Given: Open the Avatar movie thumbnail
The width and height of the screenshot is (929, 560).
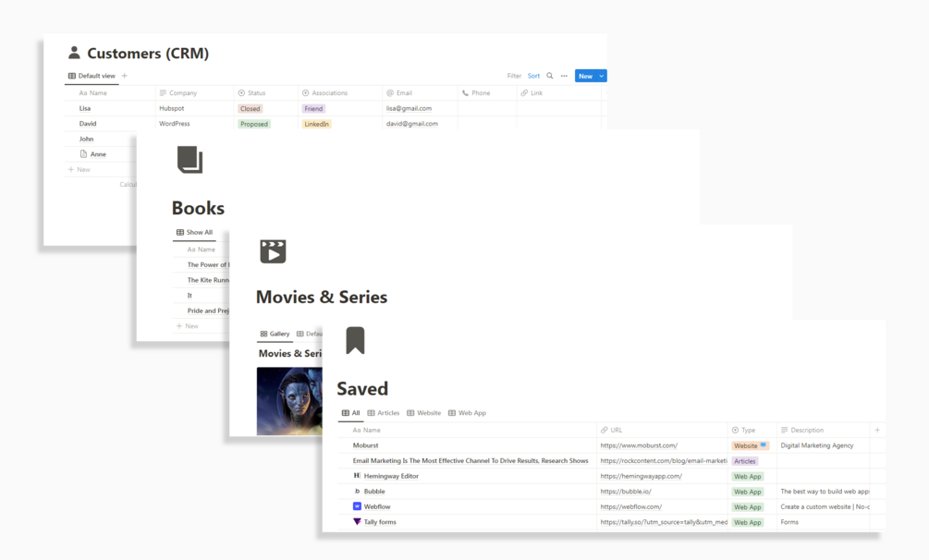Looking at the screenshot, I should pos(289,401).
